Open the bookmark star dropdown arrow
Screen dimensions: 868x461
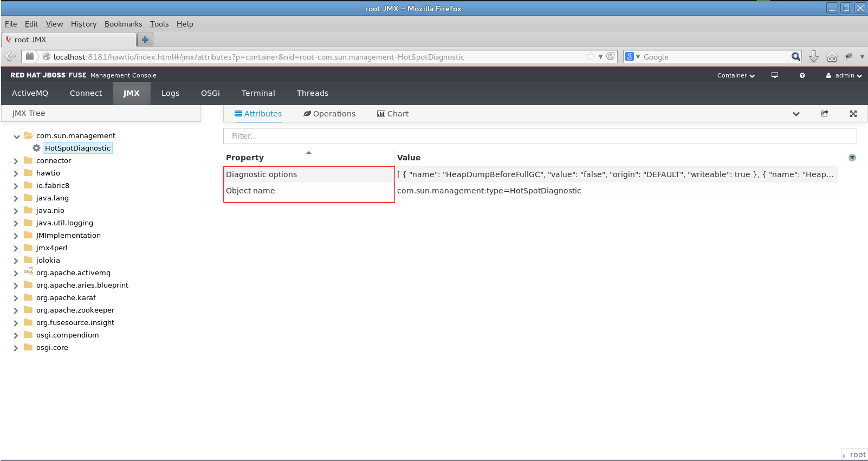[x=600, y=56]
